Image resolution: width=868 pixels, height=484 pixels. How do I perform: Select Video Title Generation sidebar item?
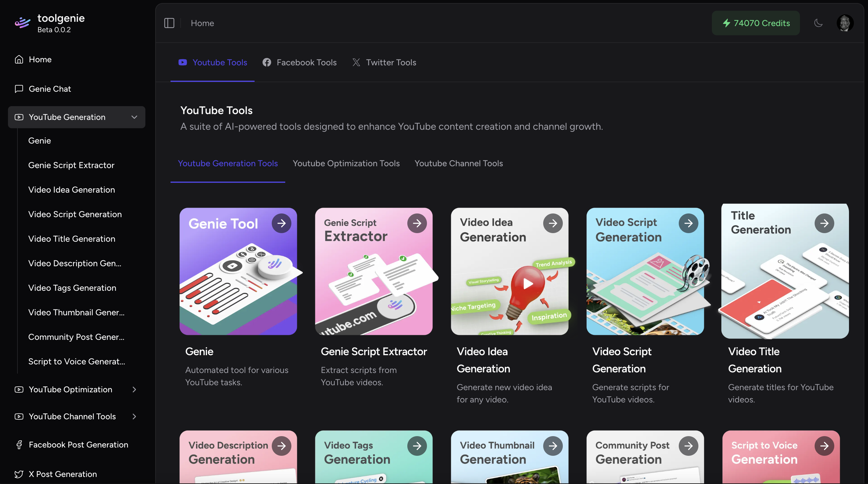tap(71, 239)
